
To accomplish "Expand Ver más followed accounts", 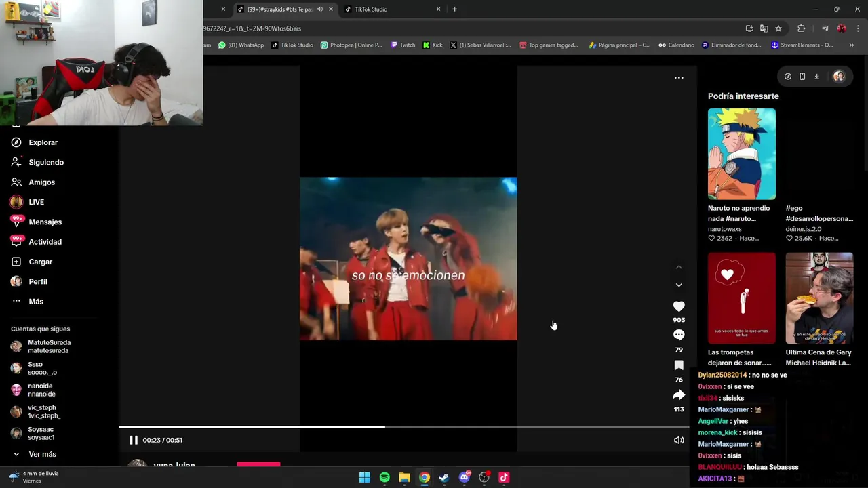I will (42, 454).
